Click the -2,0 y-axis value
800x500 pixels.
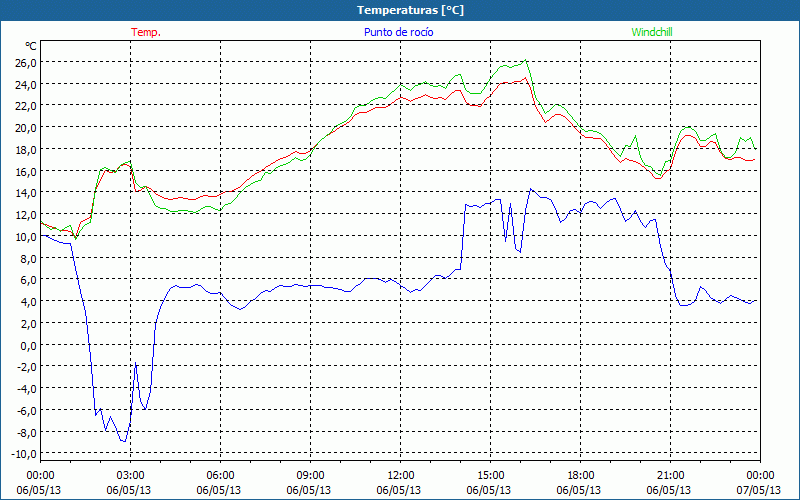(x=28, y=367)
